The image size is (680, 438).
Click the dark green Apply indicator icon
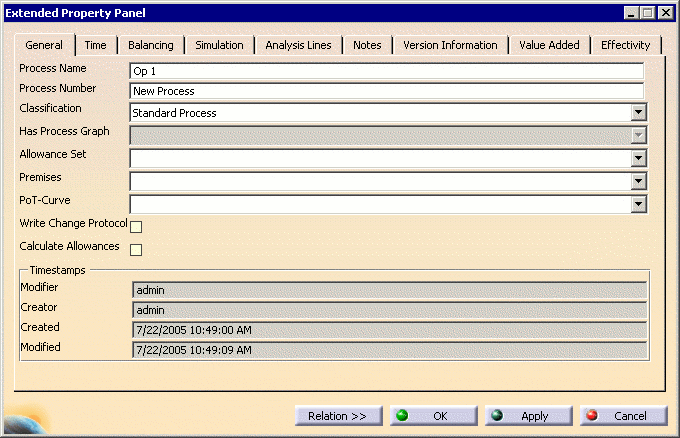[497, 415]
